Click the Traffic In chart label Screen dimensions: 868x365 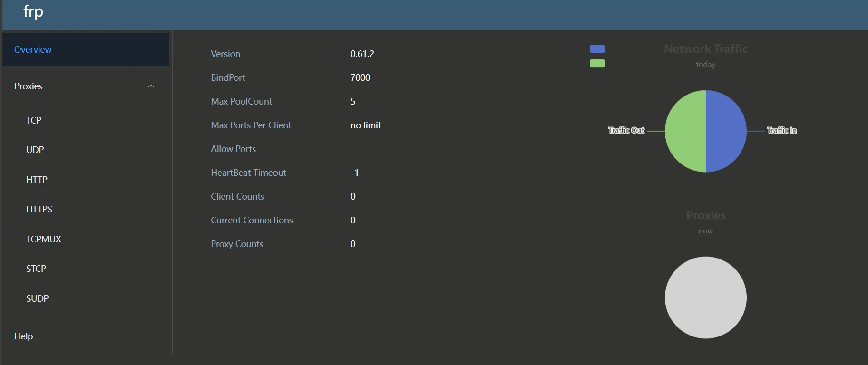coord(781,130)
